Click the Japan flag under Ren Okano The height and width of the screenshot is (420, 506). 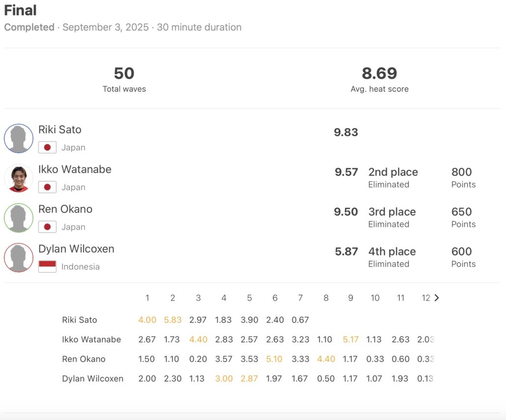[47, 227]
